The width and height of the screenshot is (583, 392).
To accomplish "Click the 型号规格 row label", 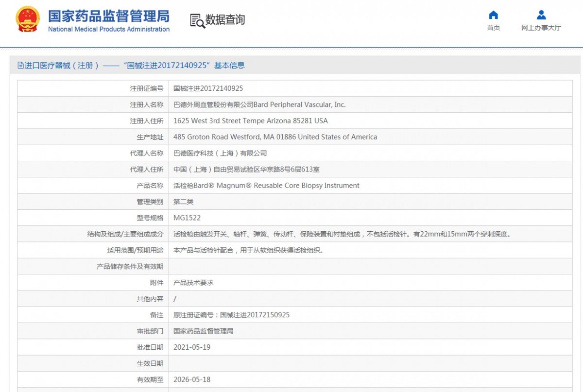I will click(x=150, y=218).
